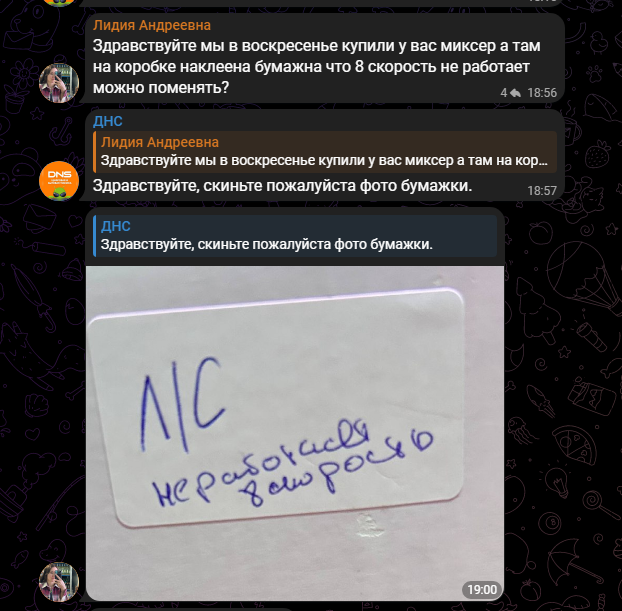Image resolution: width=622 pixels, height=611 pixels.
Task: Select the truncated quote text ending with 'на кор…'
Action: pyautogui.click(x=324, y=160)
